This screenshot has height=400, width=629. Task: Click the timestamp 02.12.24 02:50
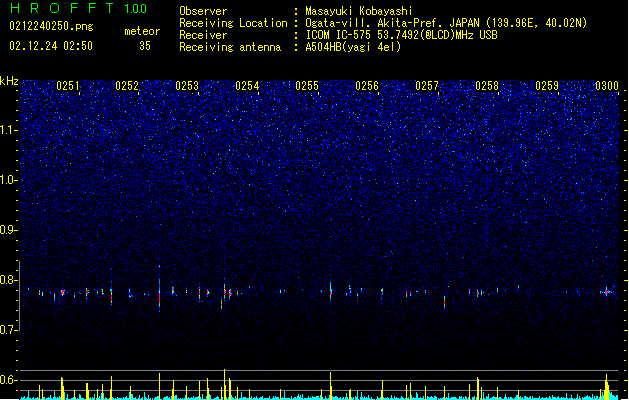click(x=51, y=46)
